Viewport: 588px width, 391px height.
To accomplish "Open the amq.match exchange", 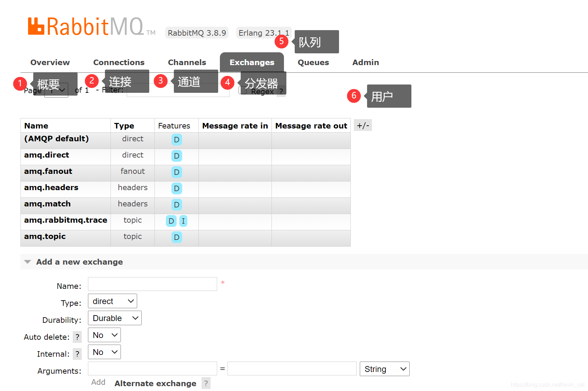I will 47,204.
